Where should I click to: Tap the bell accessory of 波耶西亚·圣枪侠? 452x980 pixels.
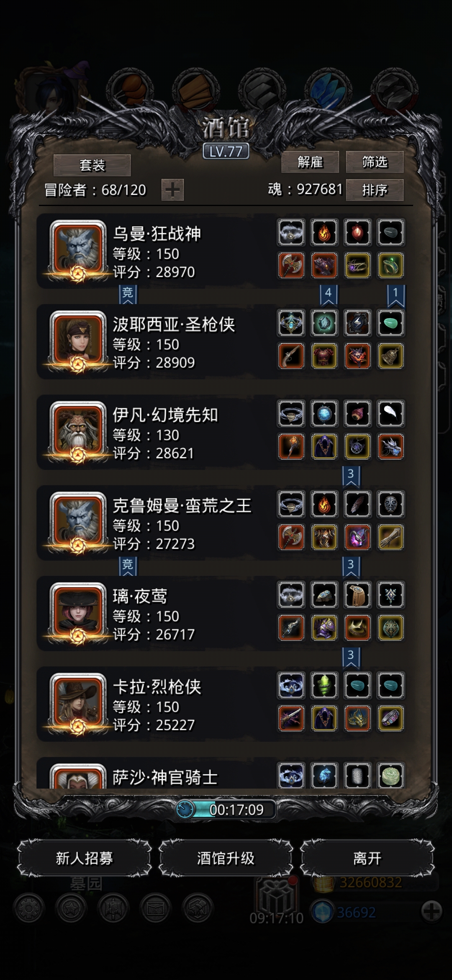pyautogui.click(x=390, y=356)
